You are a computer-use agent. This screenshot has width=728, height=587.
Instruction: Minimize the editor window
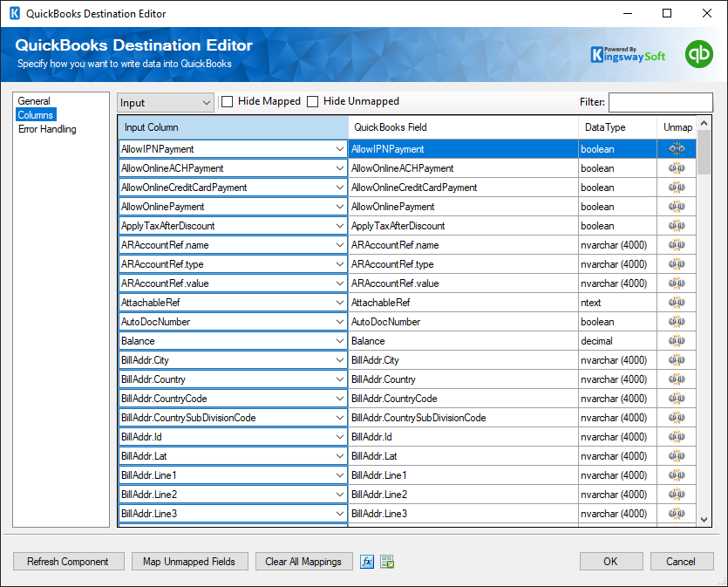coord(627,13)
